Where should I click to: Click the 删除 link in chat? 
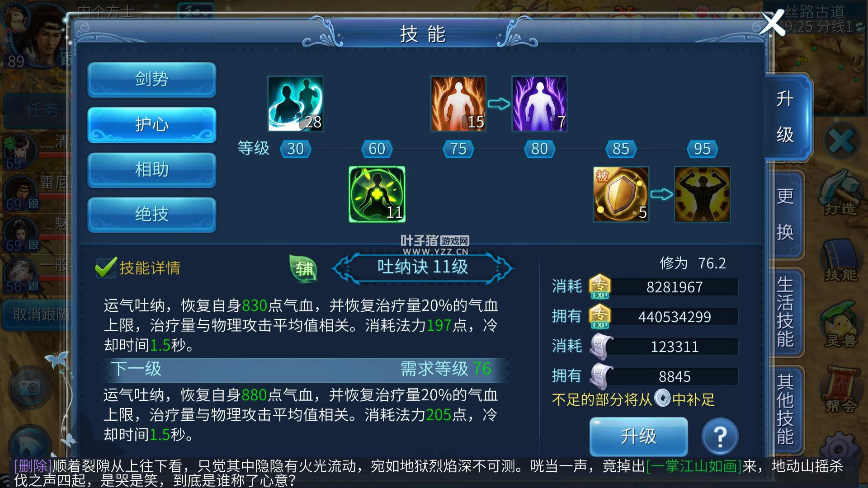coord(33,465)
